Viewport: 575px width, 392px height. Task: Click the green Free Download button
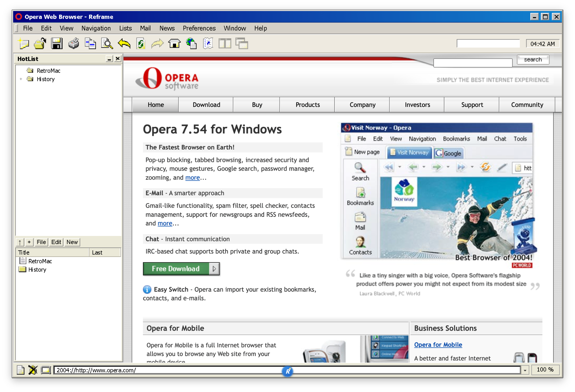(181, 269)
